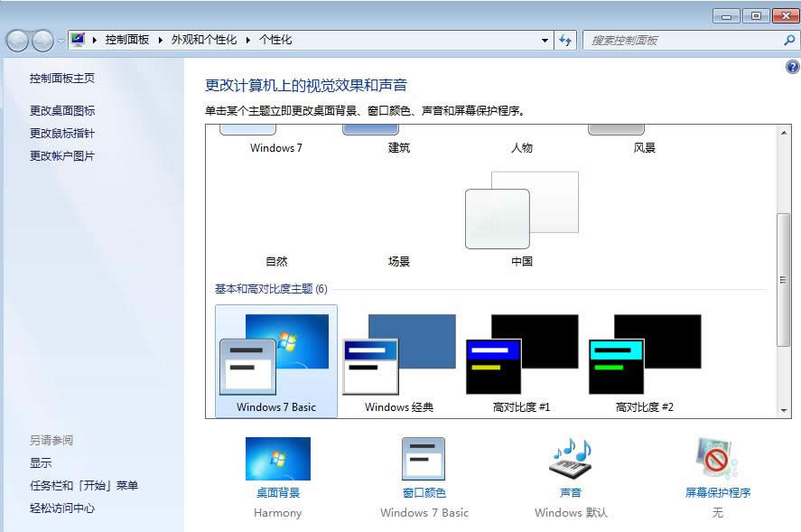The image size is (801, 532).
Task: Open the 屏幕保护程序 icon
Action: click(x=718, y=459)
